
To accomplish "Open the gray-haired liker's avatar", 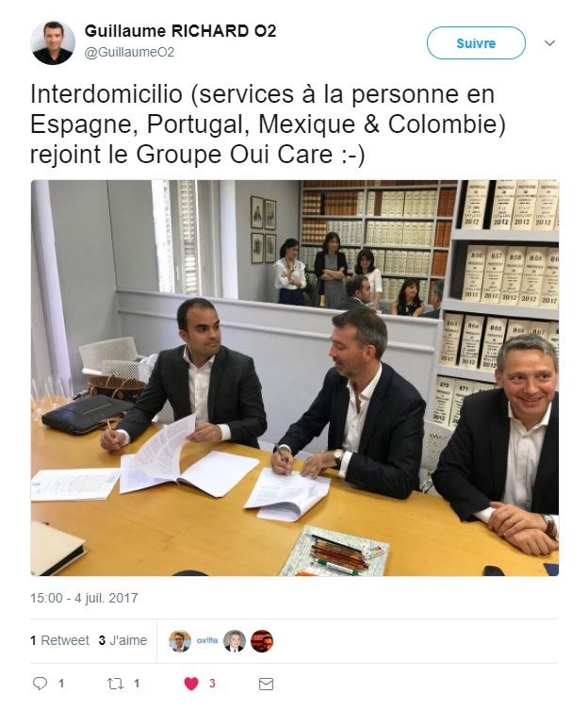I will tap(235, 641).
